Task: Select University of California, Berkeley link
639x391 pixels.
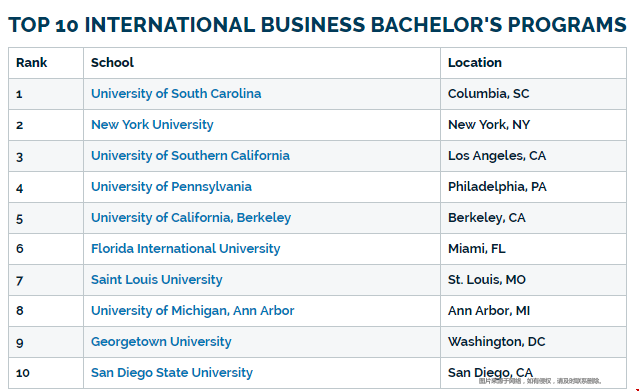Action: click(x=191, y=218)
